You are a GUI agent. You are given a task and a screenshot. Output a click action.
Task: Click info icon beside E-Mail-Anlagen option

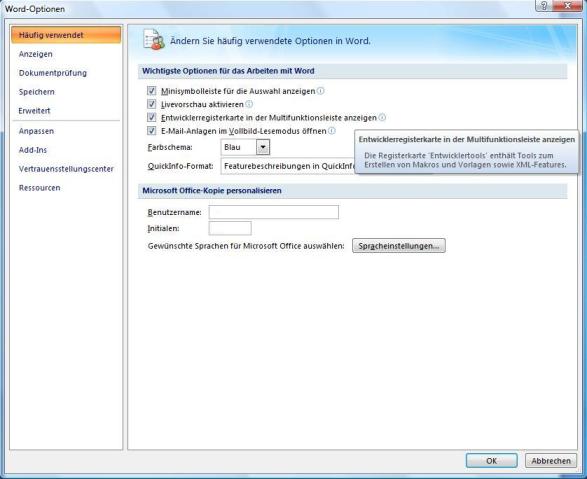[x=332, y=131]
